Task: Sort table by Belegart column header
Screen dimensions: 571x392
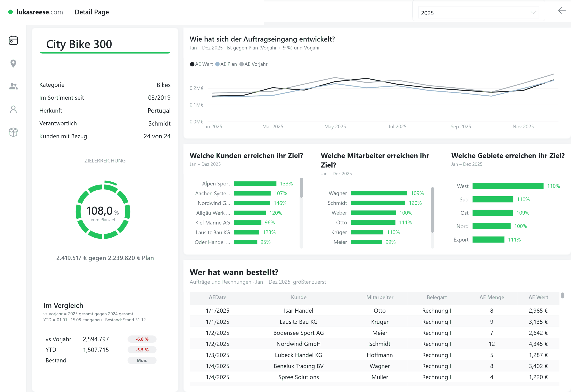Action: click(437, 297)
